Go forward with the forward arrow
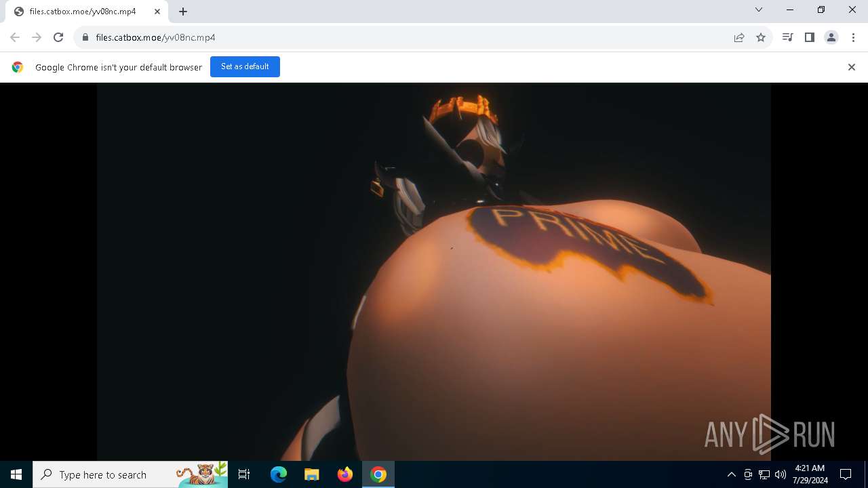Viewport: 868px width, 488px height. tap(37, 37)
